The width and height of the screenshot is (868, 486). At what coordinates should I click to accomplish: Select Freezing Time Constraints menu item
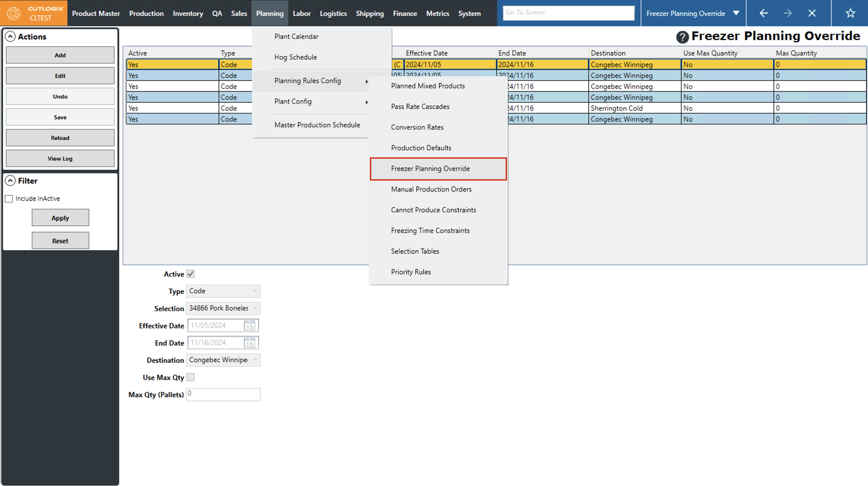[x=430, y=231]
